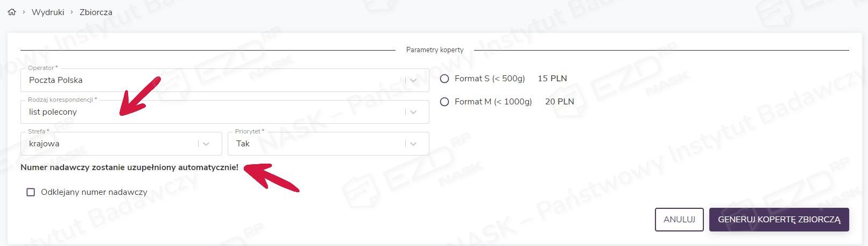Click the 'Tak' priority field

tap(317, 144)
